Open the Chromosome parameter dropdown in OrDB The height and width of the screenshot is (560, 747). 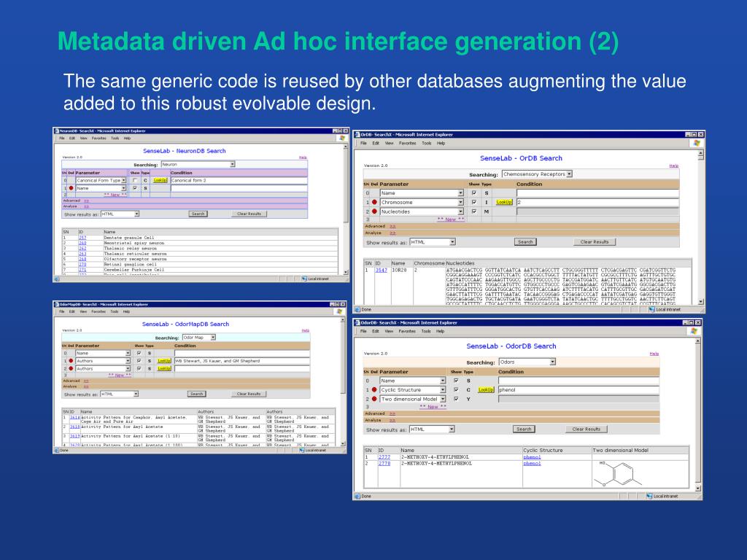click(422, 203)
